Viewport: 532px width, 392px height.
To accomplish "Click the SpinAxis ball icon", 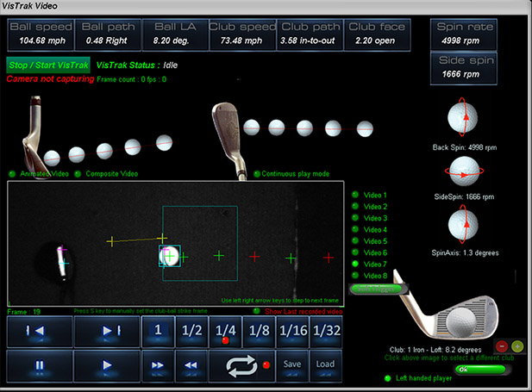I will click(x=463, y=225).
